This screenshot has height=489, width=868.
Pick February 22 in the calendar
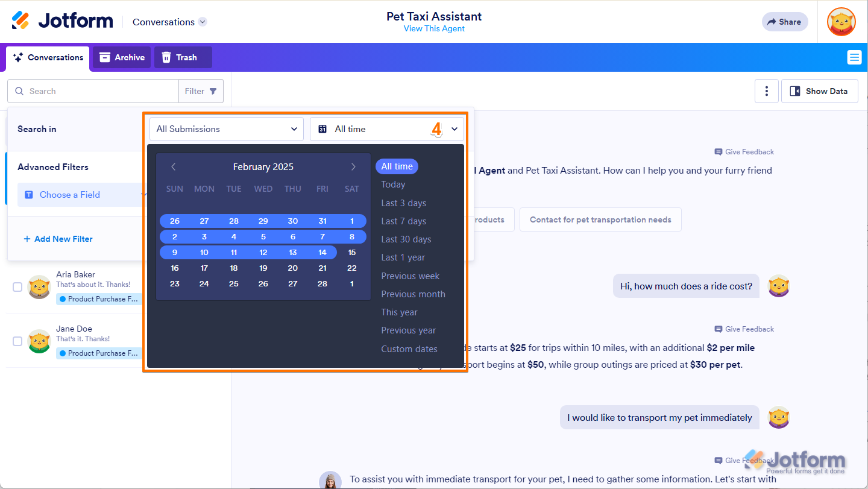352,268
